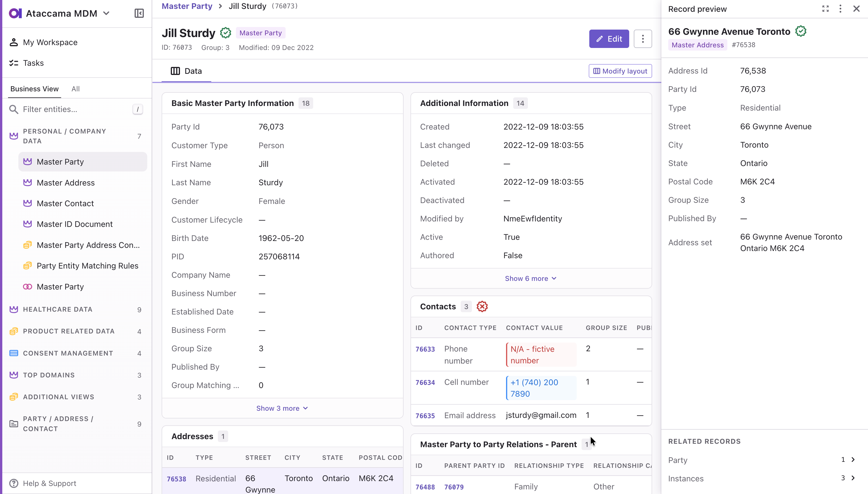Click the Edit button
The height and width of the screenshot is (494, 868).
click(x=609, y=39)
